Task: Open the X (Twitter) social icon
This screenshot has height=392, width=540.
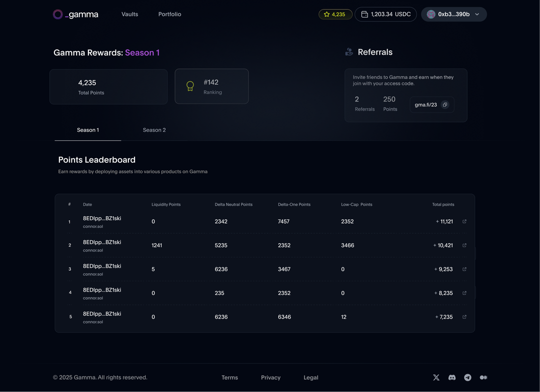Action: 436,378
